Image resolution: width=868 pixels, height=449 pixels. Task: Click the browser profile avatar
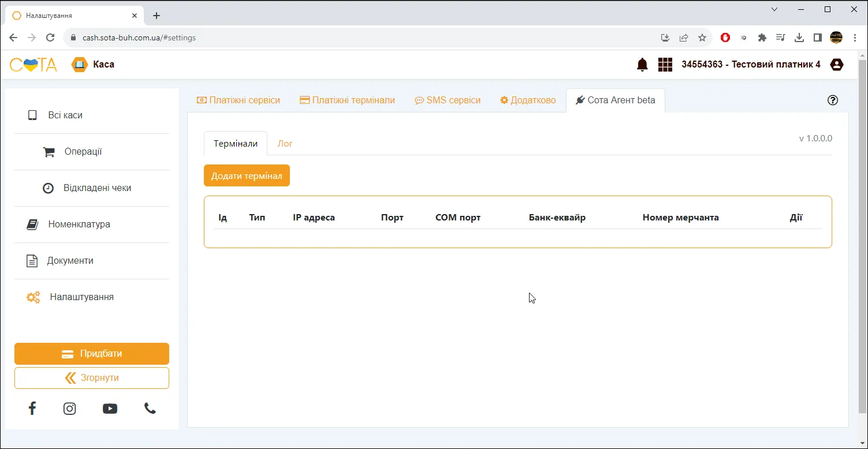836,38
